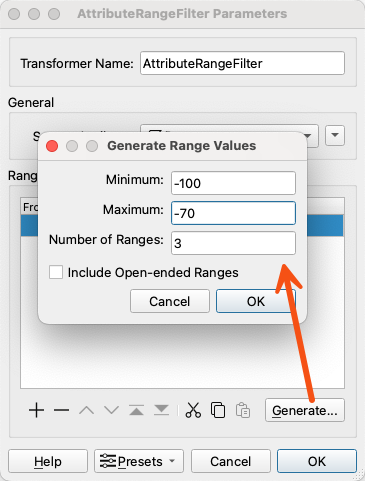Cancel the AttributeRangeFilter Parameters window
Image resolution: width=365 pixels, height=481 pixels.
tap(231, 461)
